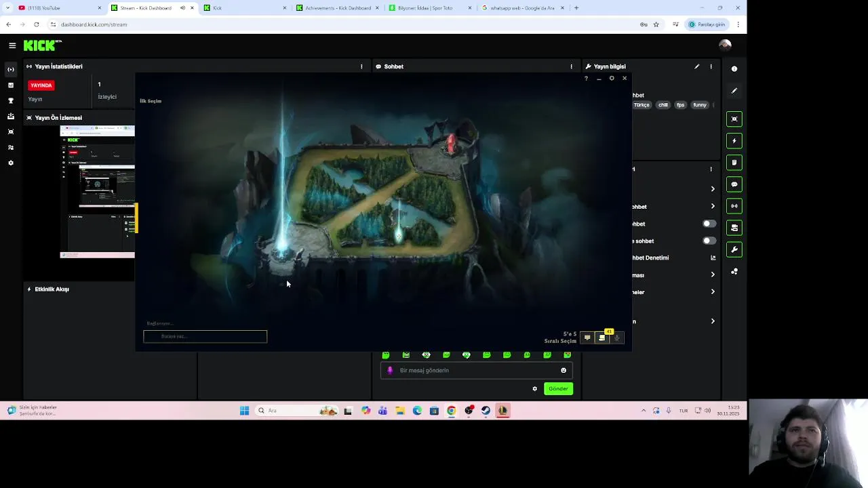The height and width of the screenshot is (488, 868).
Task: Toggle the document panel icon in right rail
Action: pyautogui.click(x=734, y=163)
